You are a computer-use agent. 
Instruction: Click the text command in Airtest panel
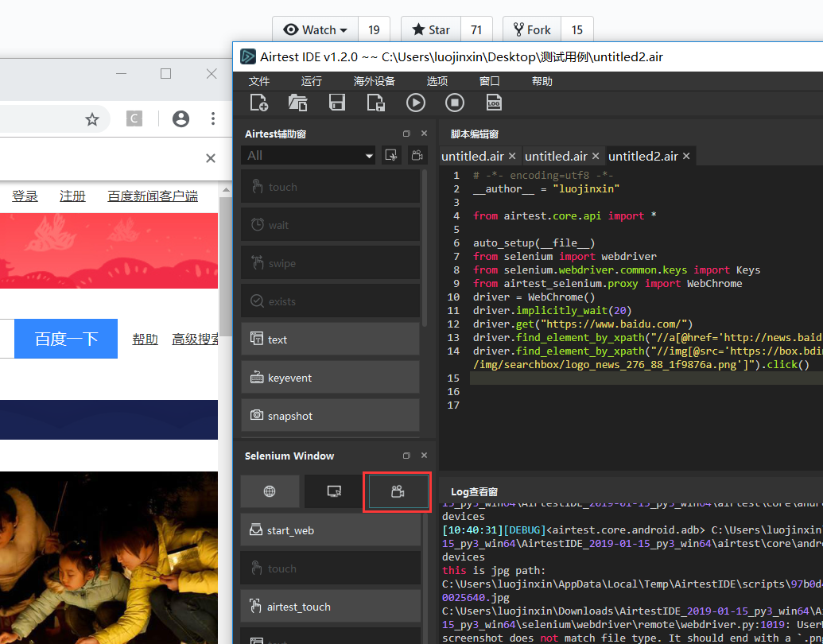[330, 339]
